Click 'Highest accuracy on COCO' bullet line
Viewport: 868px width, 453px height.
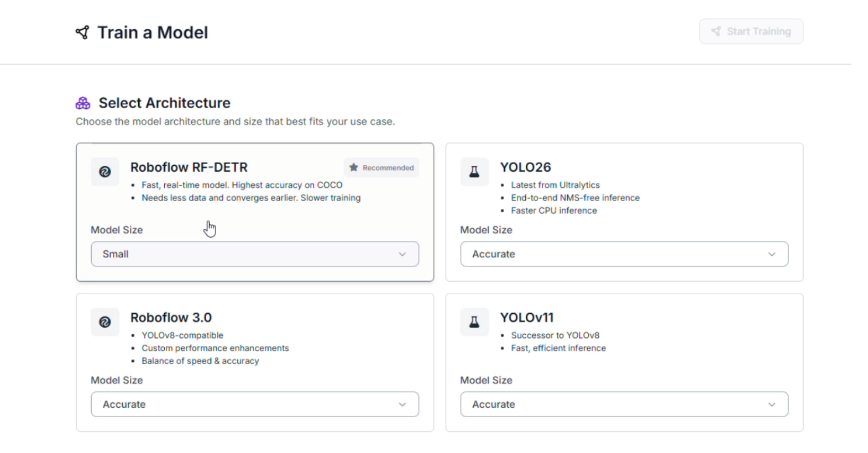click(242, 185)
